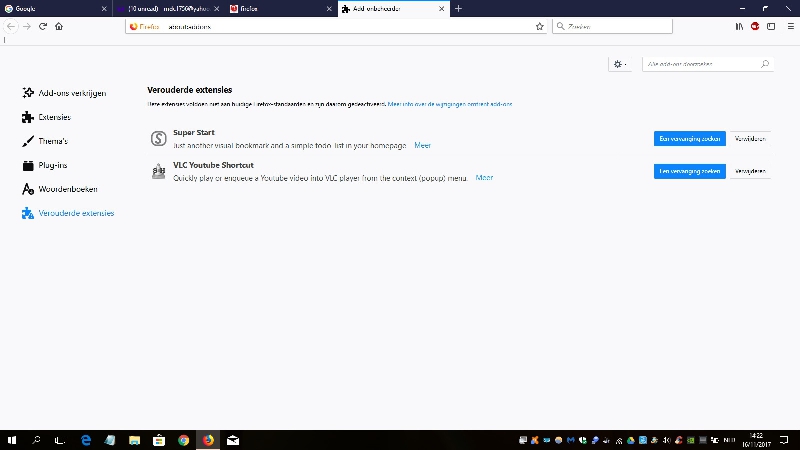
Task: Select Extensies in the sidebar
Action: point(54,117)
